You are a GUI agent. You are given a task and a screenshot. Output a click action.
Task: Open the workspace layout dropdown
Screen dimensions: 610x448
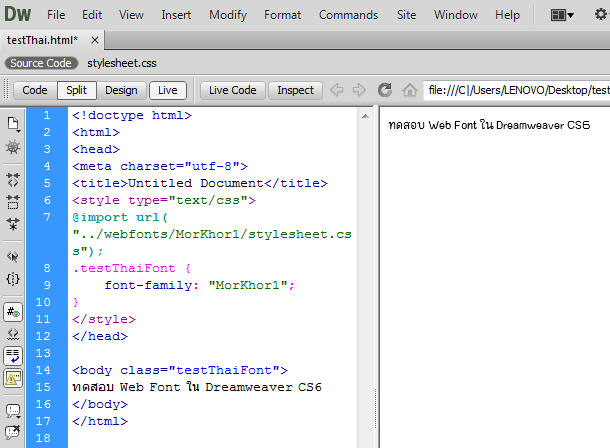coord(562,15)
